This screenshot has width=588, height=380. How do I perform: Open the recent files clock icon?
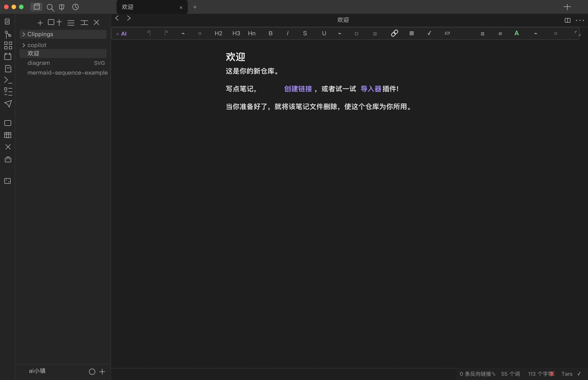point(76,7)
